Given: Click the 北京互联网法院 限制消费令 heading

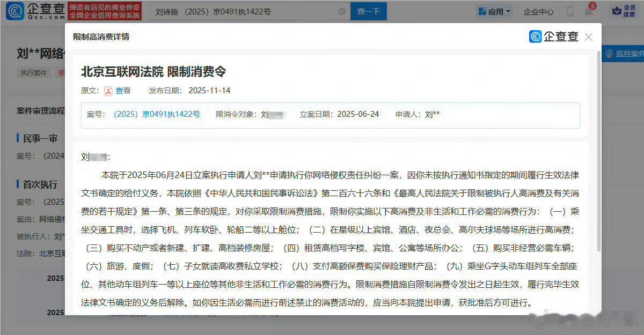Looking at the screenshot, I should pos(153,71).
